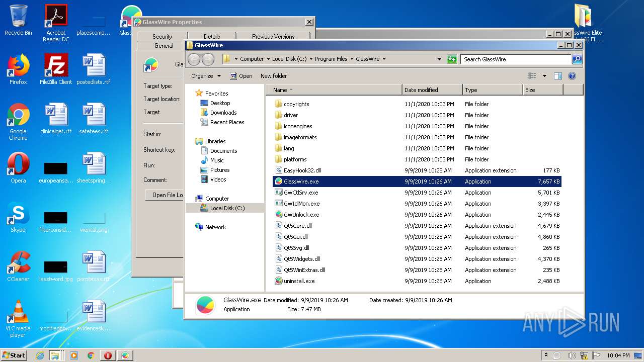Open the Firefox desktop shortcut
The image size is (644, 362).
point(18,69)
